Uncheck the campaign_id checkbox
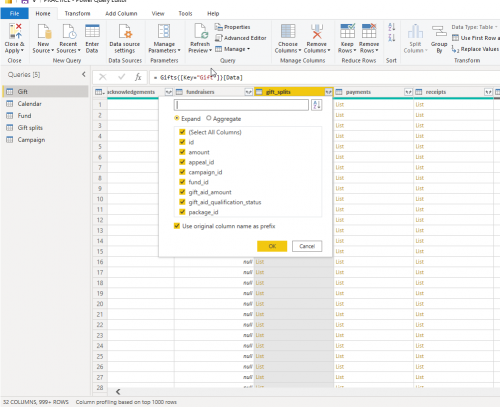Image resolution: width=500 pixels, height=407 pixels. [x=182, y=172]
